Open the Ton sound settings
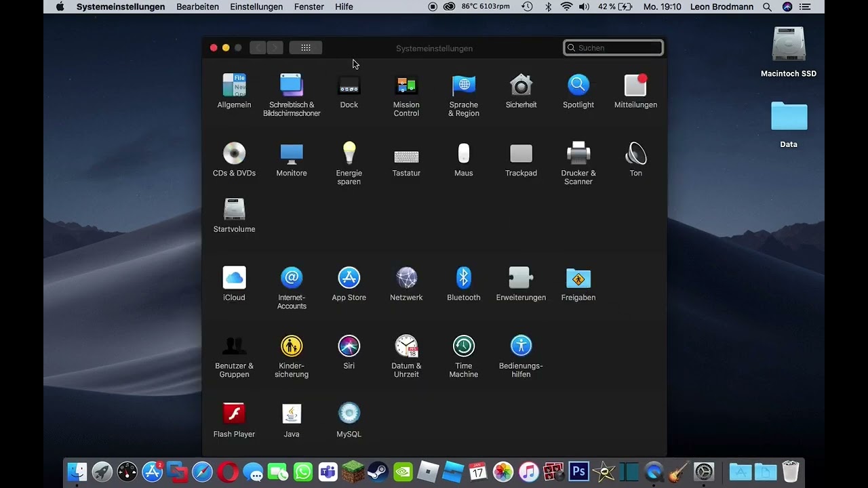The width and height of the screenshot is (868, 488). point(635,159)
